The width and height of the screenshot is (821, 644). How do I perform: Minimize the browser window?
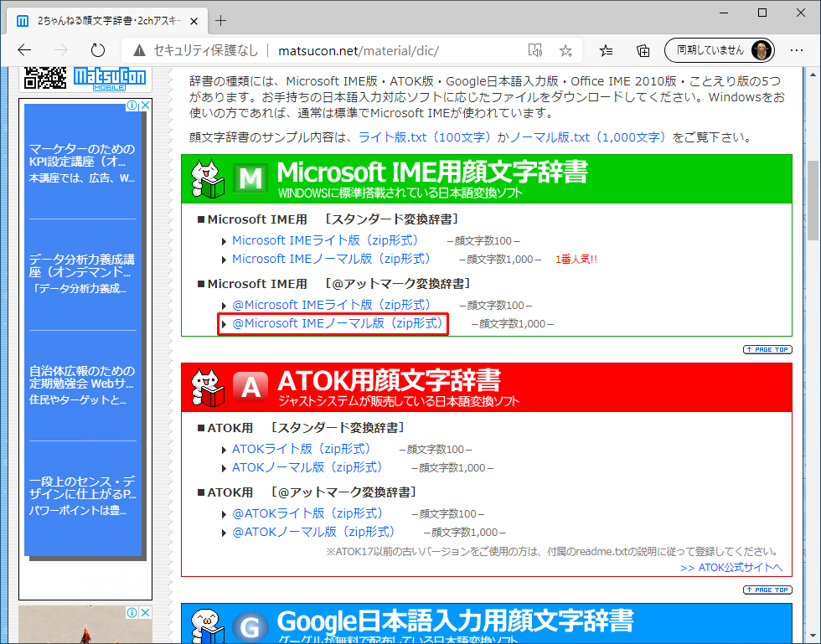724,13
